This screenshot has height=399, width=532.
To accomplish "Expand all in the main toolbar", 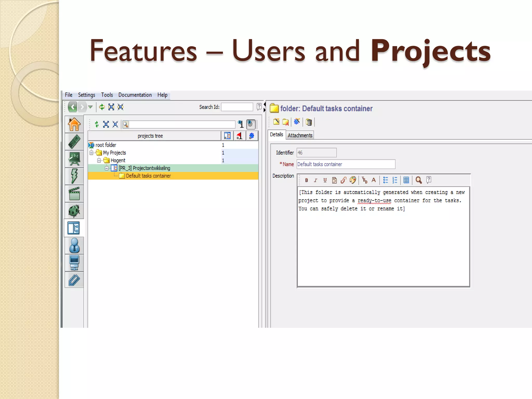I will (x=111, y=107).
